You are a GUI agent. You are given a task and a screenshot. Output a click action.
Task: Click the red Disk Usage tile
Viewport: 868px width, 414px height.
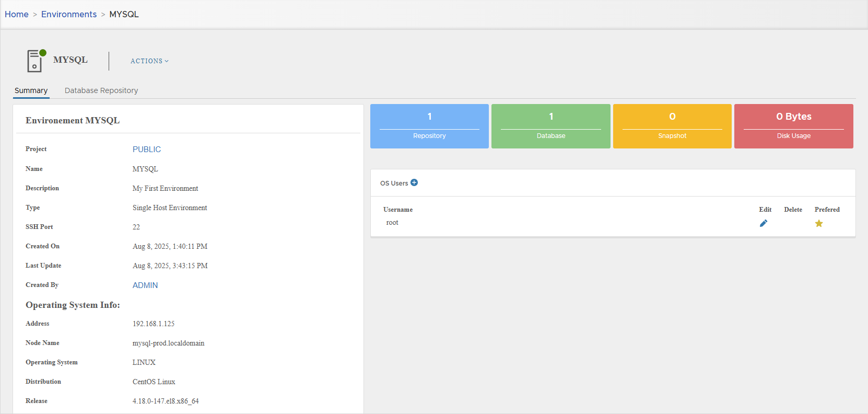793,126
